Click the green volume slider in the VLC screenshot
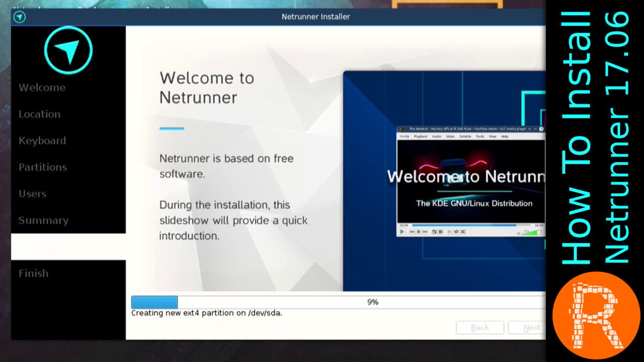The height and width of the screenshot is (362, 644). tap(532, 232)
